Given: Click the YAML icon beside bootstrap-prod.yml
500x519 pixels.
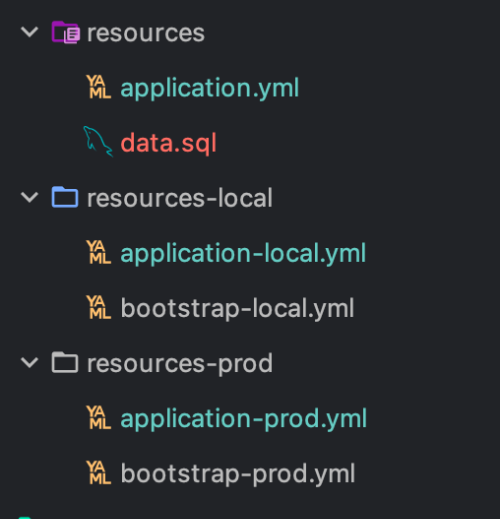Looking at the screenshot, I should [x=98, y=473].
